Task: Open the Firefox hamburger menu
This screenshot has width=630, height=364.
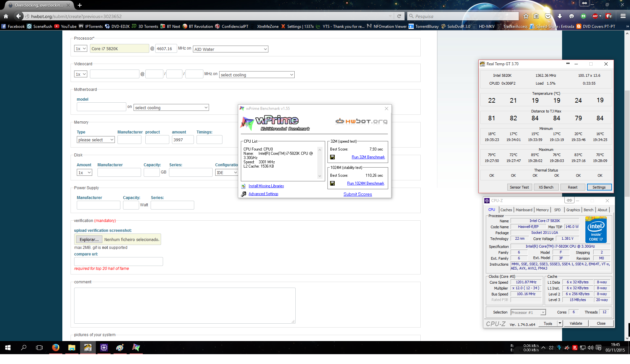Action: (623, 16)
